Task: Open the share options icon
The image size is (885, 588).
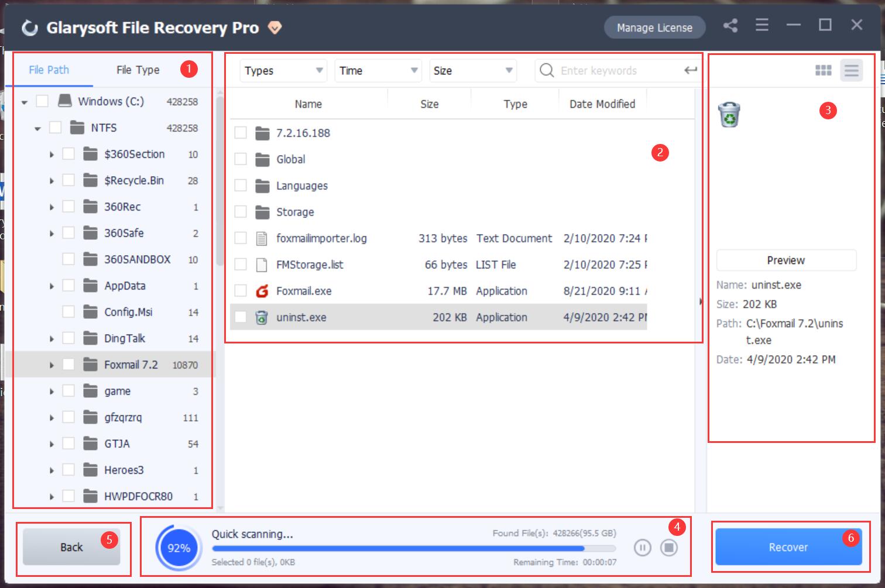Action: coord(730,26)
